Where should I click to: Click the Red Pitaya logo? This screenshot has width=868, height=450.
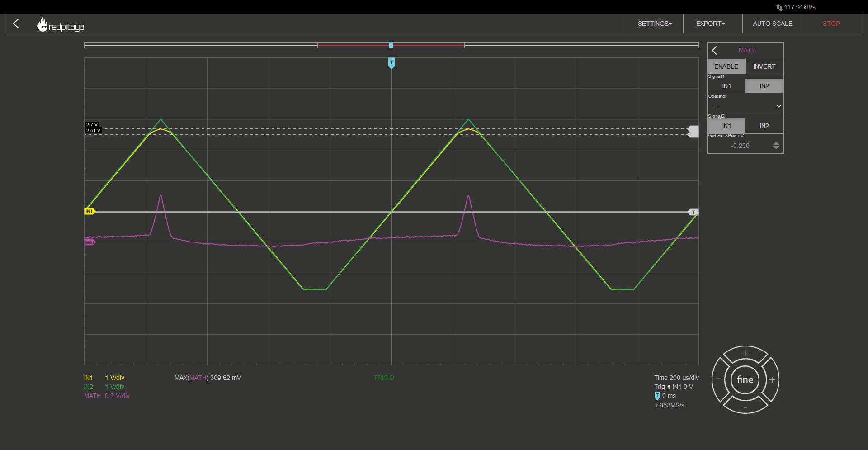click(61, 24)
